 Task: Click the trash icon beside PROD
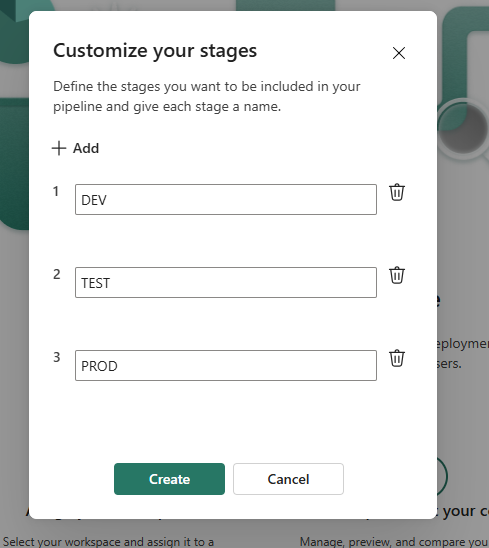397,358
